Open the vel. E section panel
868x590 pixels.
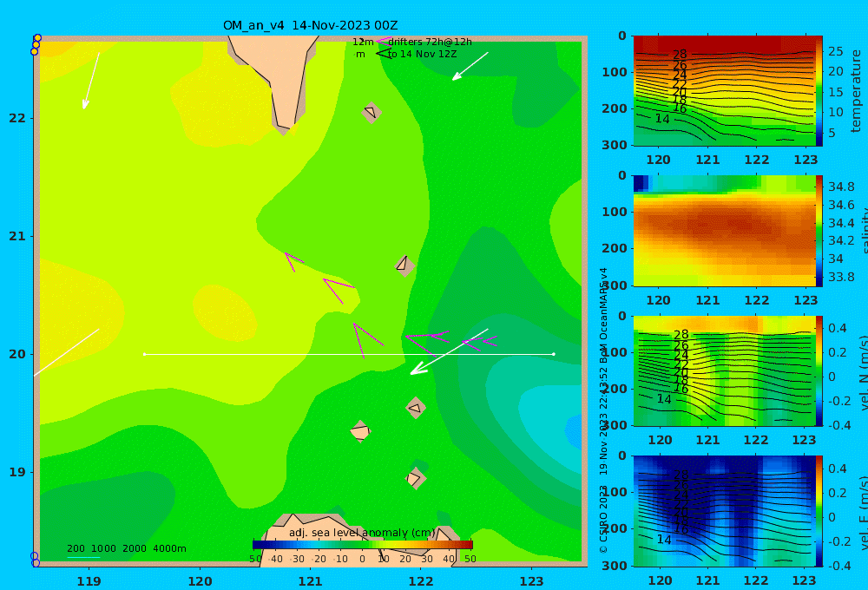[724, 511]
